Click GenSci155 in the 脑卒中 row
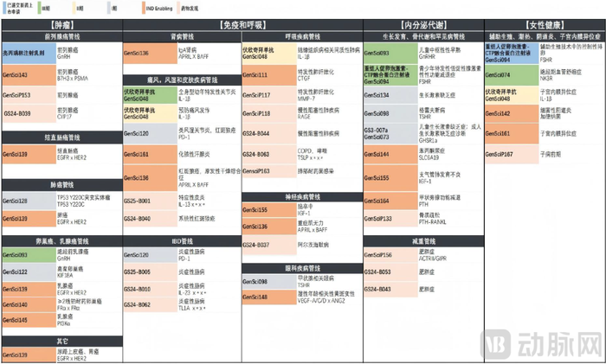Viewport: 606px width, 364px height. (269, 210)
